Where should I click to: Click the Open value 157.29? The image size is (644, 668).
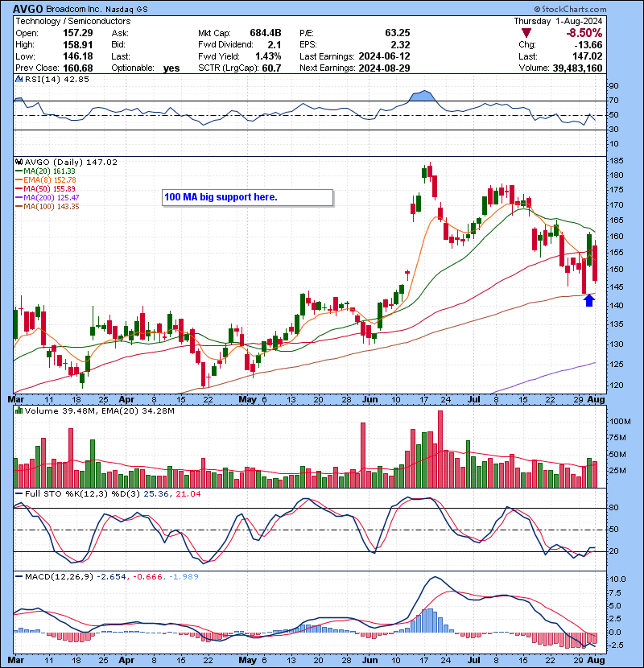77,33
